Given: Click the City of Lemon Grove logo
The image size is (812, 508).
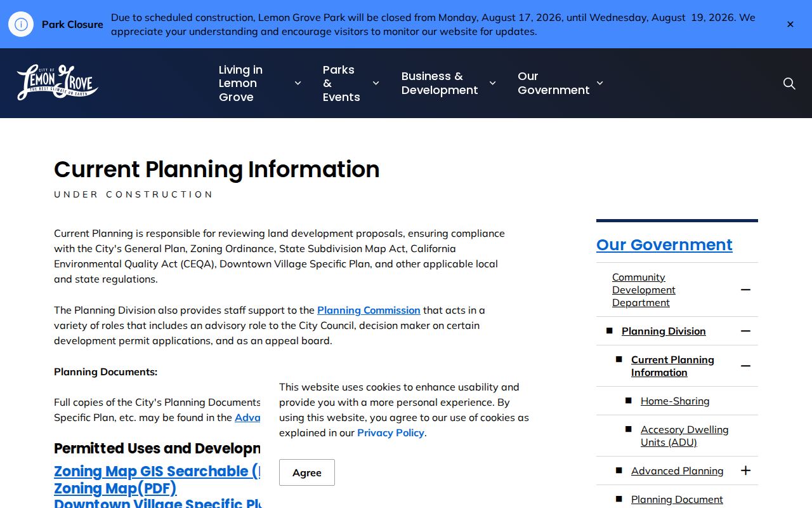Looking at the screenshot, I should coord(58,83).
